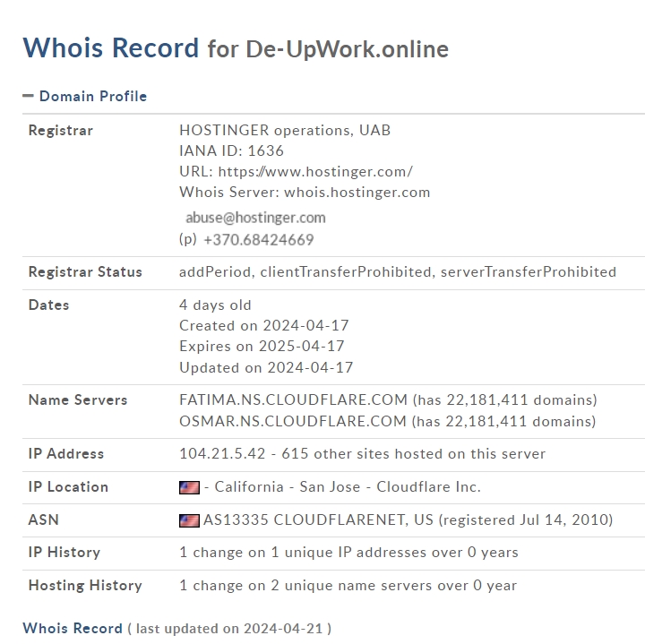Click the Hosting History row label
The width and height of the screenshot is (645, 644).
coord(85,585)
